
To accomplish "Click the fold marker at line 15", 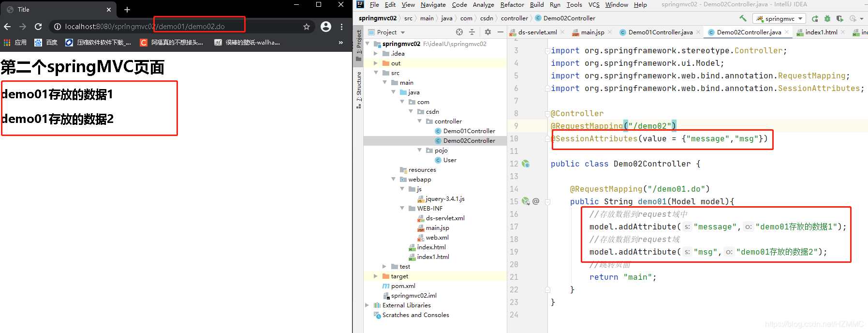I will [x=547, y=202].
